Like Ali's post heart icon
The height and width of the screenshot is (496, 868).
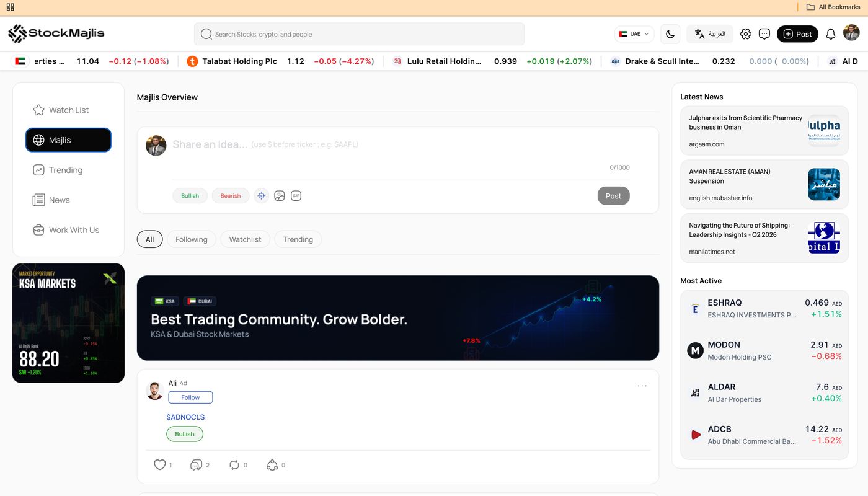pos(160,465)
